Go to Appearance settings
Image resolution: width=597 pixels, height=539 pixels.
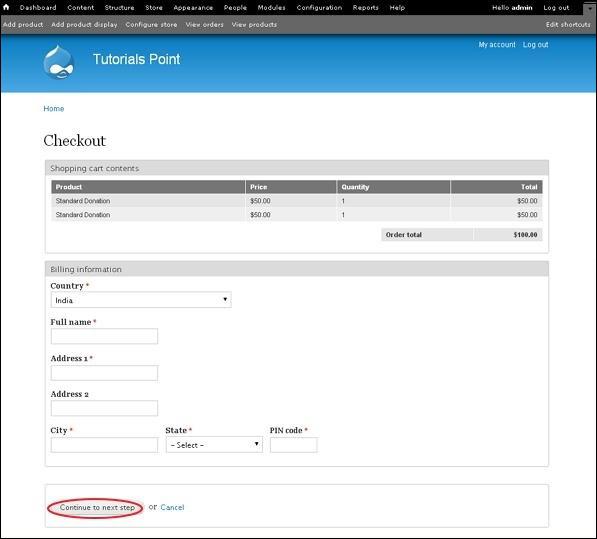(x=193, y=8)
